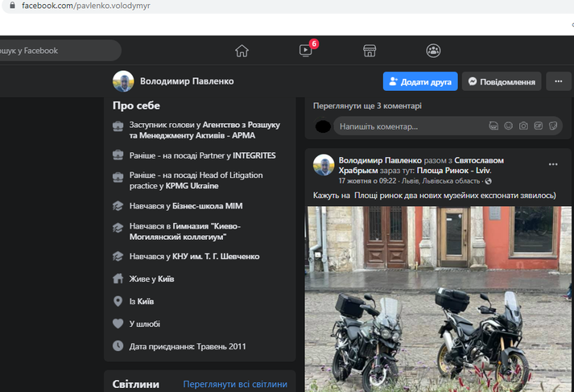Add a GIF to the comment
574x392 pixels.
tap(539, 126)
